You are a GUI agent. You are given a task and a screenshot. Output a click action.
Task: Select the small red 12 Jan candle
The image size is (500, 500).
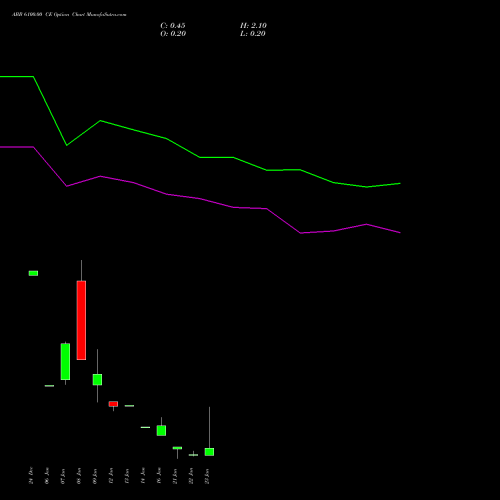point(113,404)
